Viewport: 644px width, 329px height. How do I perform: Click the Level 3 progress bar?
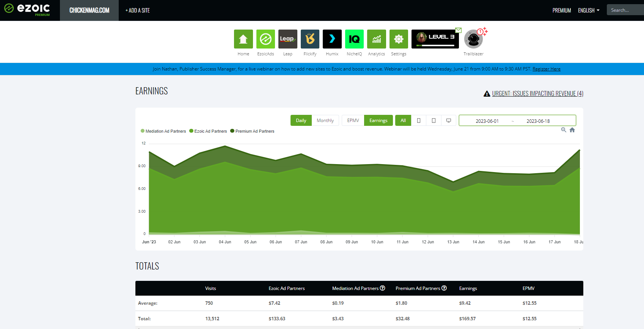click(435, 45)
